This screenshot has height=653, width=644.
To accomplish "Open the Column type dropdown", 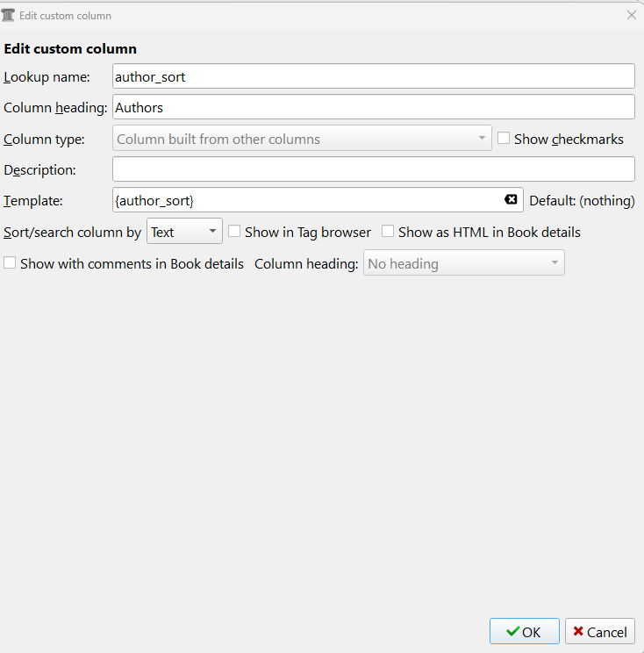I will [302, 139].
